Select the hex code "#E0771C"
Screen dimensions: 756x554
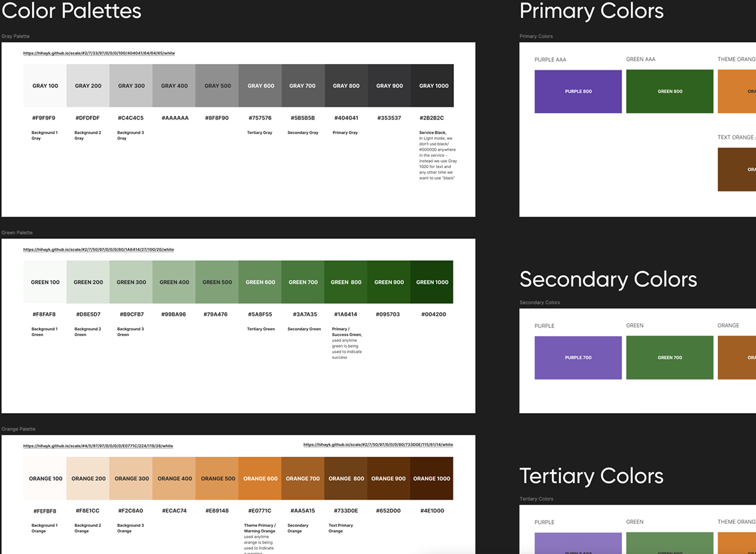(260, 511)
